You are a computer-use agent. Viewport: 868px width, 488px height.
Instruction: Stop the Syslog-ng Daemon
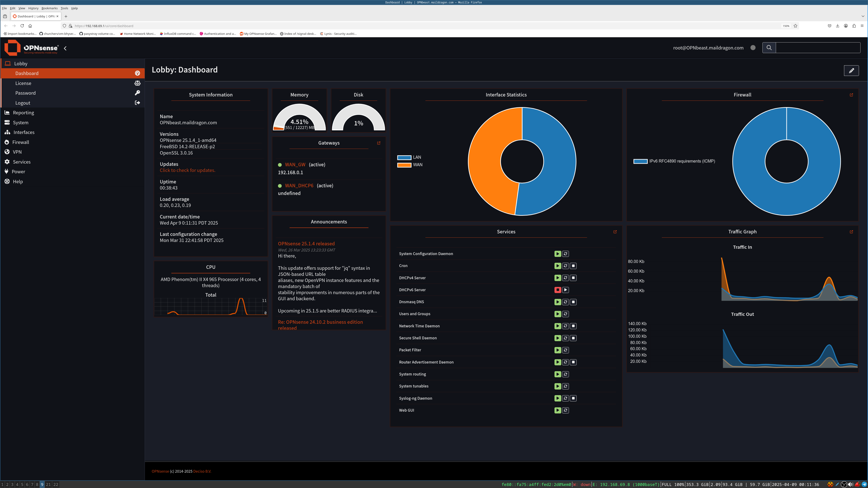(573, 398)
